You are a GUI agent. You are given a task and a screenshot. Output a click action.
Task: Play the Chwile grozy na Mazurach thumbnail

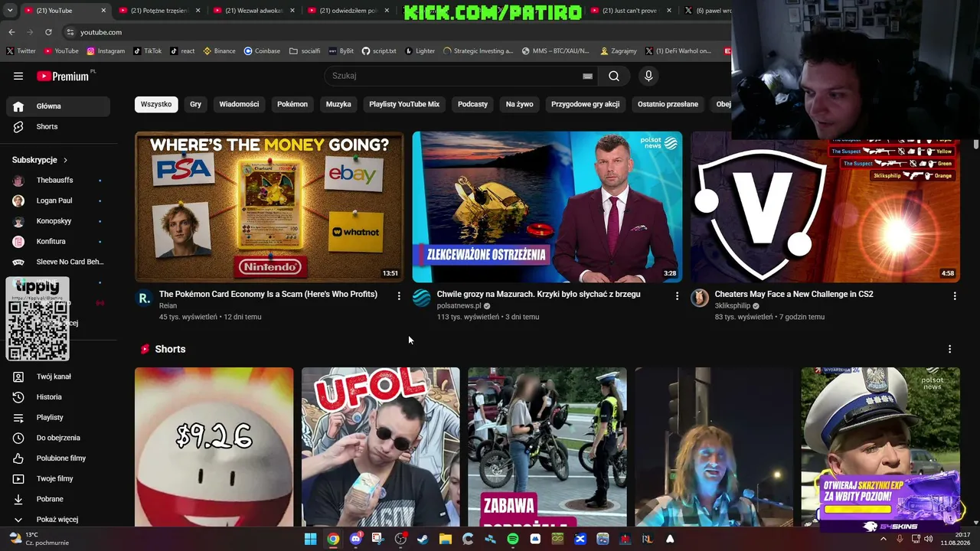(x=547, y=207)
